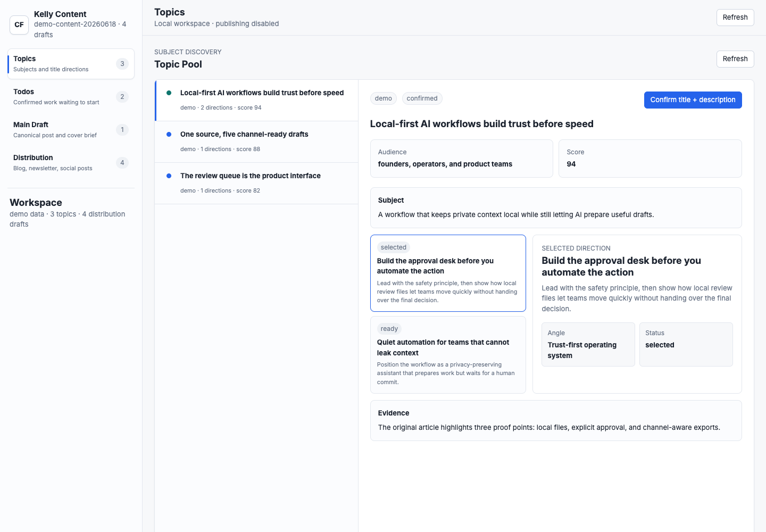Select 'One source, five channel-ready drafts' topic

[256, 142]
